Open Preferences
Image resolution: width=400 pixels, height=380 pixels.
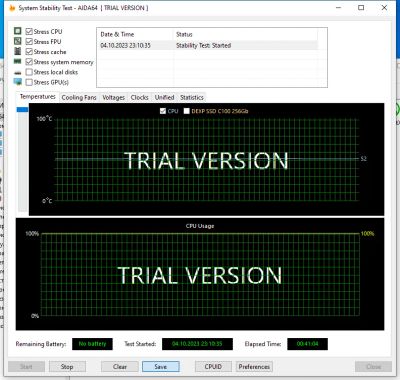point(254,366)
